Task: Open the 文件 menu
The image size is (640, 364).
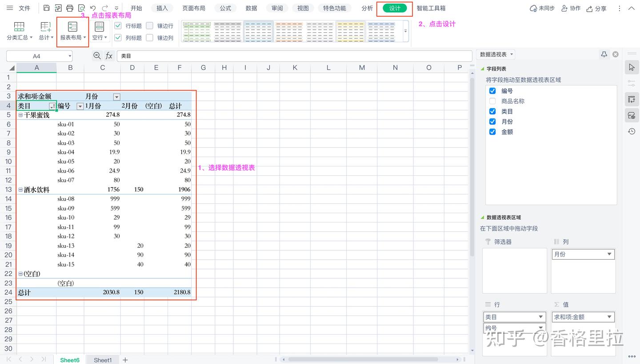Action: pos(25,8)
